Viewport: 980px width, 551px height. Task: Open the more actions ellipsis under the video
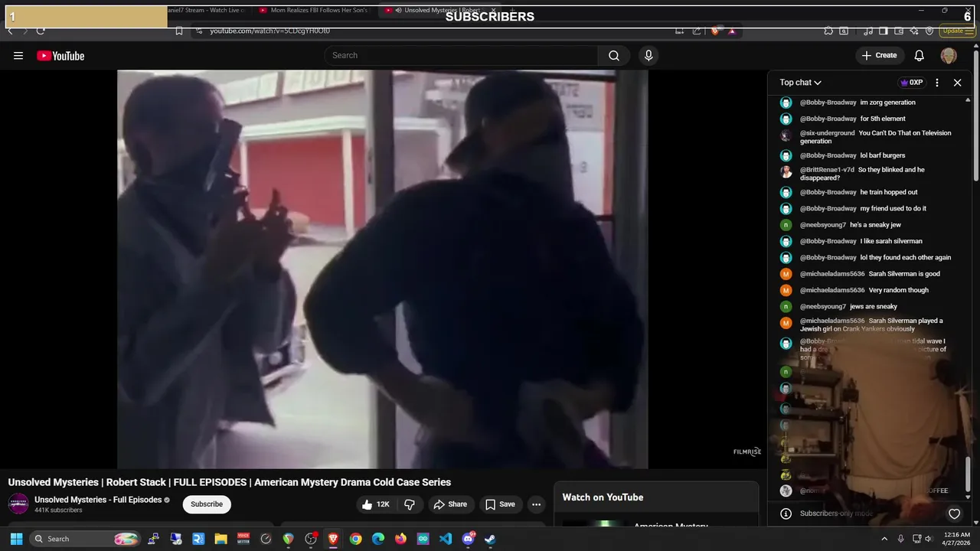pos(536,504)
